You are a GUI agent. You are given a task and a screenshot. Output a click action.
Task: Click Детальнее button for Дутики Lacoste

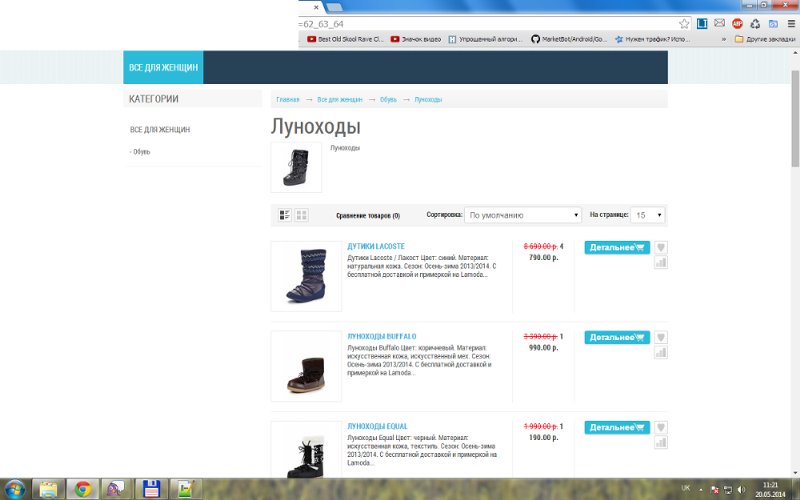[617, 248]
